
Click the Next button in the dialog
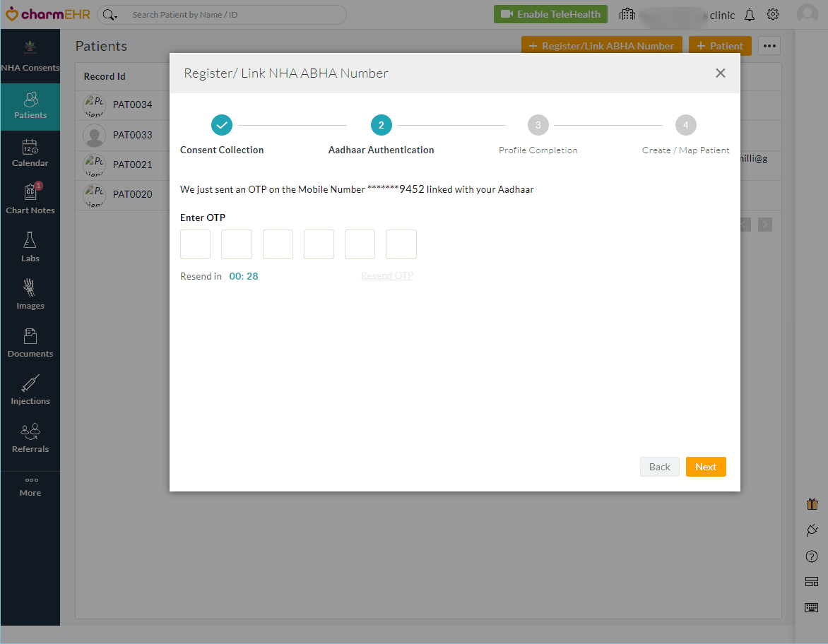point(705,467)
